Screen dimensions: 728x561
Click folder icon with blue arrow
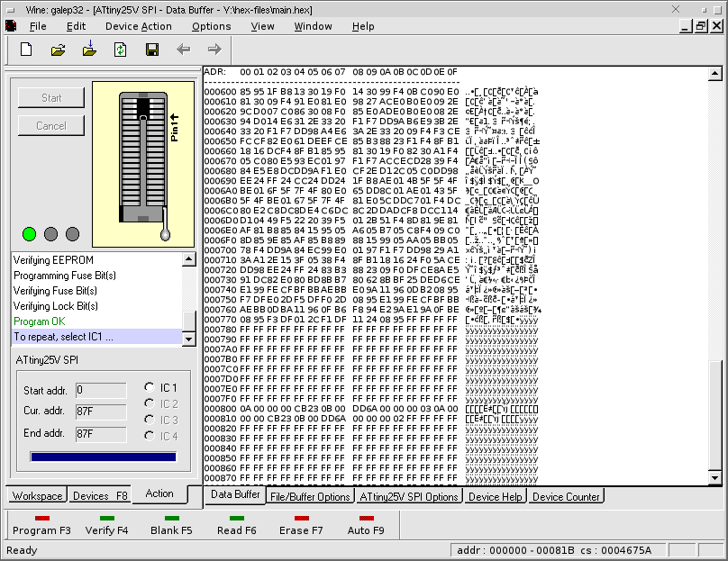[89, 50]
